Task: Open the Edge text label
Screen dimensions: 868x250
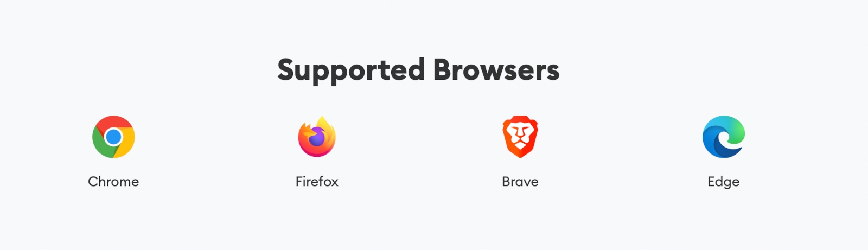Action: 724,182
